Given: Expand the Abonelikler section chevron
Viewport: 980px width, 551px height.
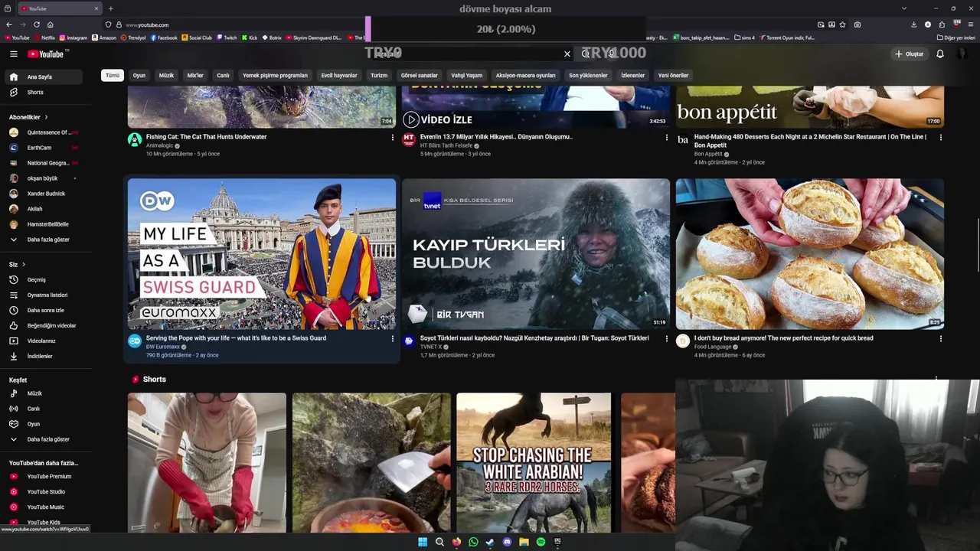Looking at the screenshot, I should click(46, 117).
